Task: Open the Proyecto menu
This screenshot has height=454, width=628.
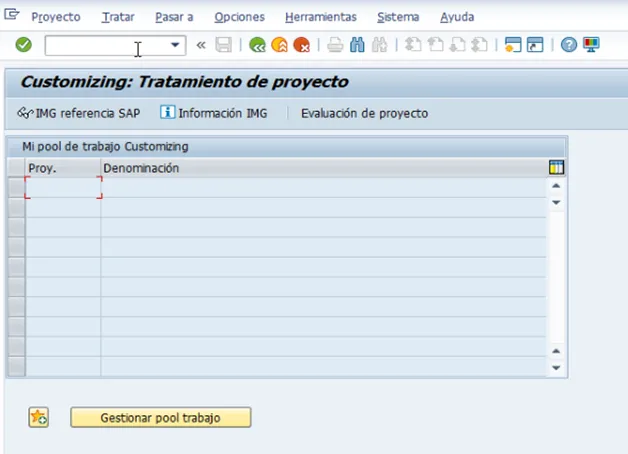Action: (x=56, y=17)
